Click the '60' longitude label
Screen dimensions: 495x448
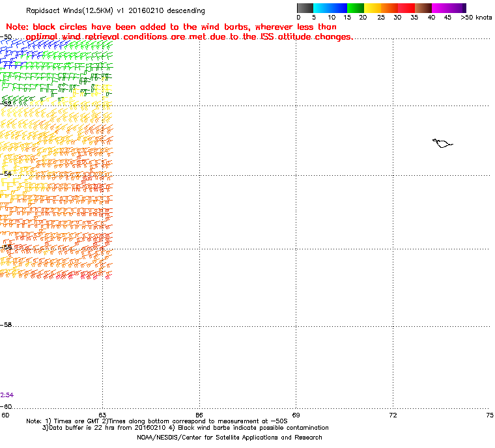pos(5,415)
